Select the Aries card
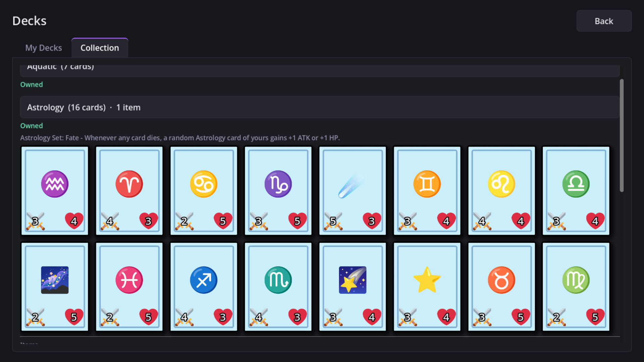This screenshot has height=362, width=644. point(129,191)
